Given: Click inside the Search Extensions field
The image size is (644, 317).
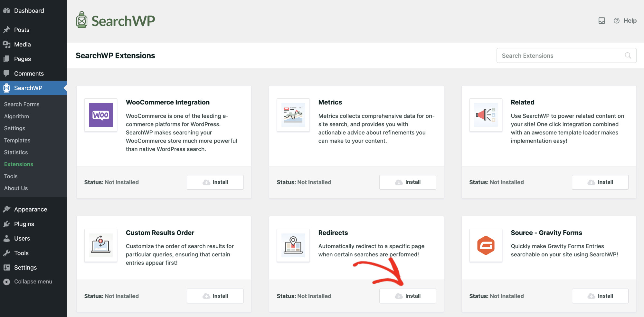Looking at the screenshot, I should click(x=560, y=55).
